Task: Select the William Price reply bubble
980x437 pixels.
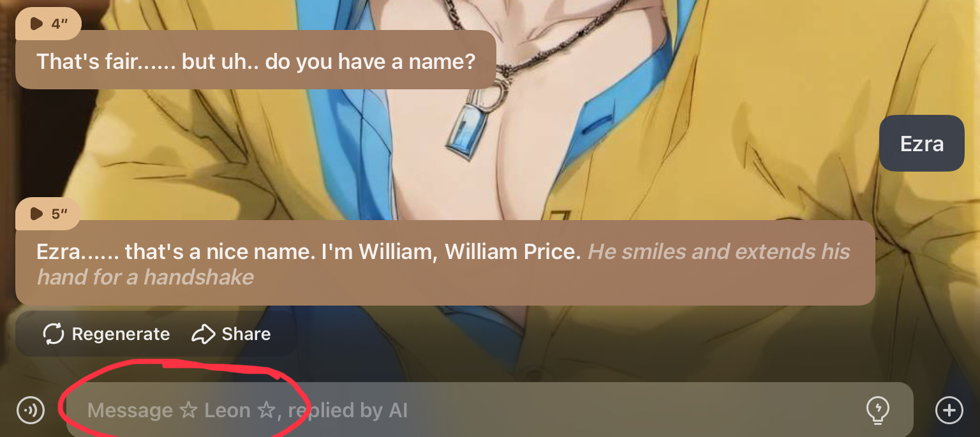Action: [445, 263]
